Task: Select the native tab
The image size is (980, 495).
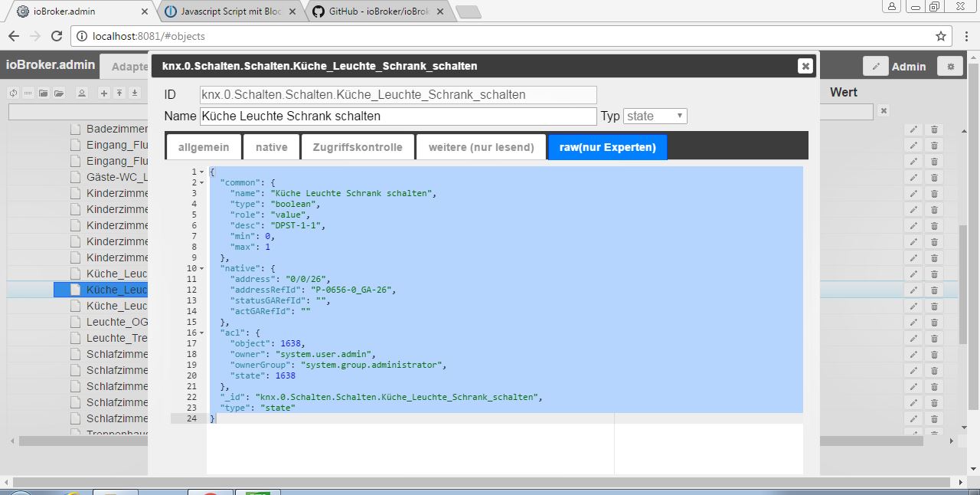Action: (x=271, y=147)
